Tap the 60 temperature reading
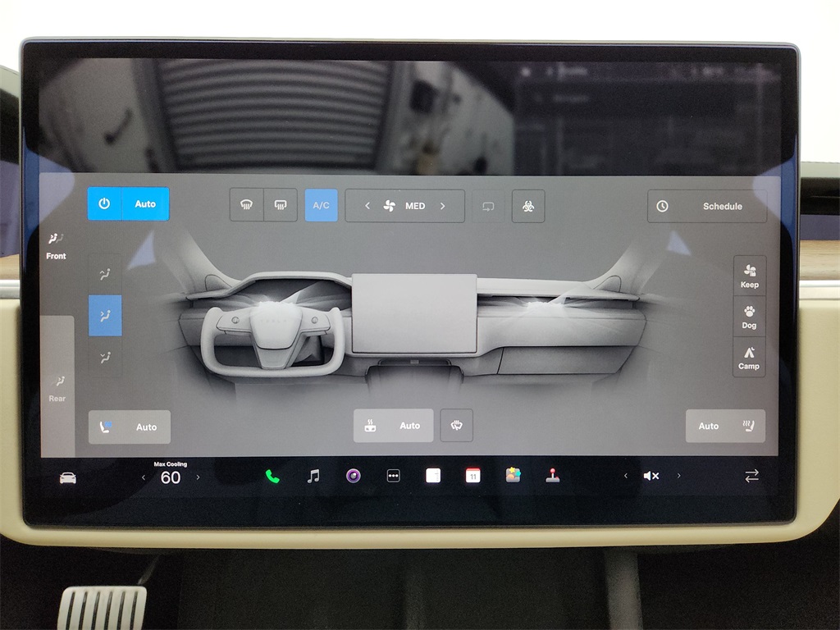Image resolution: width=840 pixels, height=630 pixels. click(x=171, y=477)
